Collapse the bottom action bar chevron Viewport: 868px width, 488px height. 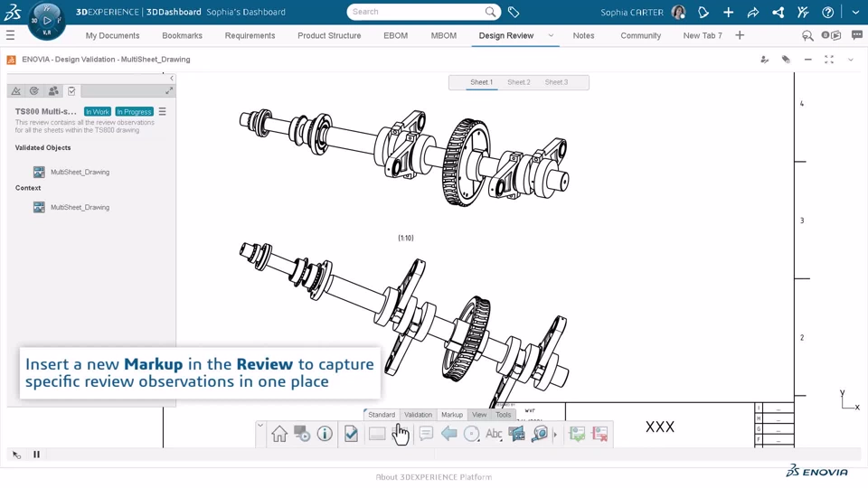click(x=260, y=426)
